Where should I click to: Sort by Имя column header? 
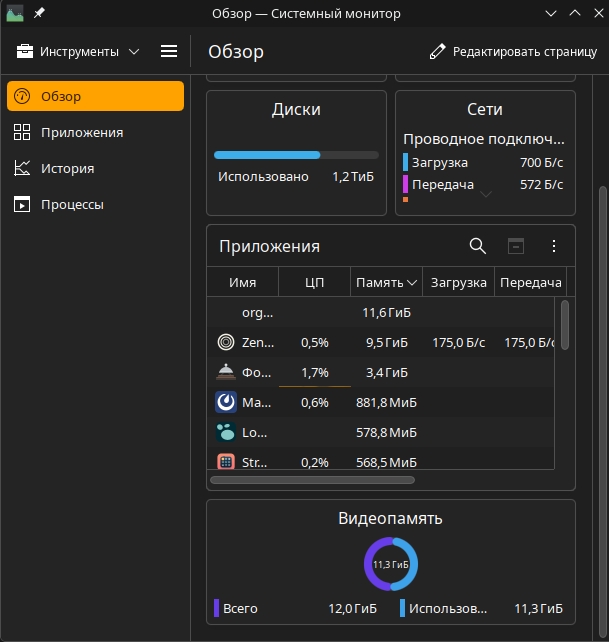242,282
